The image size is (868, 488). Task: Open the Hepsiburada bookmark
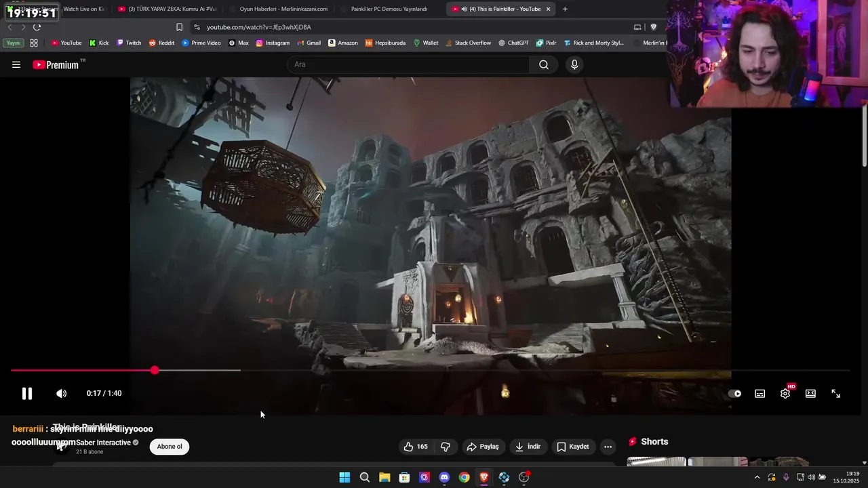tap(385, 43)
